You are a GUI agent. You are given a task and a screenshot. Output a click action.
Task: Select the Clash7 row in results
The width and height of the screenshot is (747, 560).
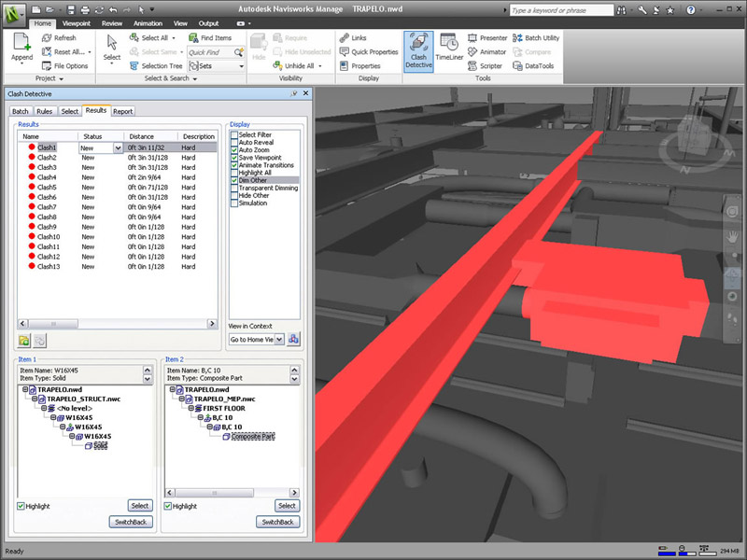point(47,207)
